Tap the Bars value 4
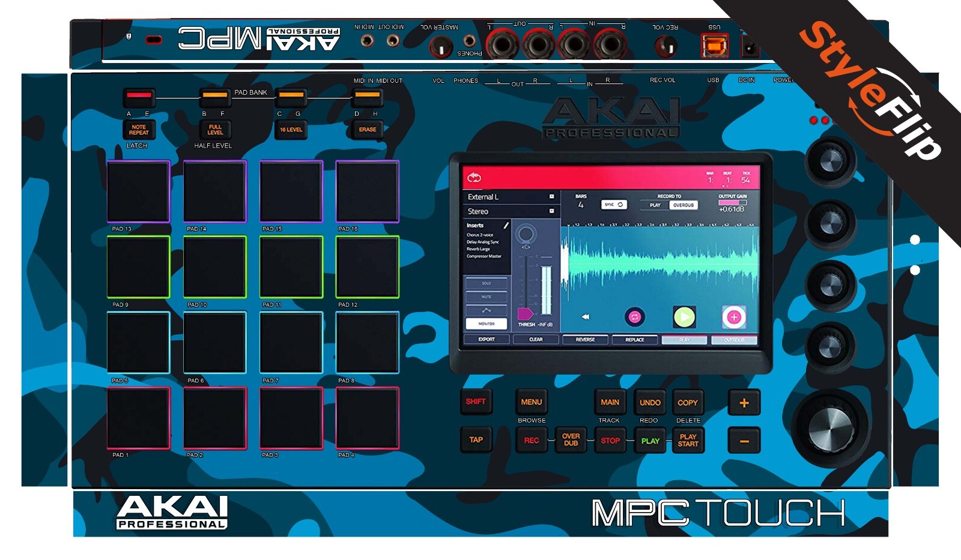Image resolution: width=961 pixels, height=560 pixels. click(581, 205)
